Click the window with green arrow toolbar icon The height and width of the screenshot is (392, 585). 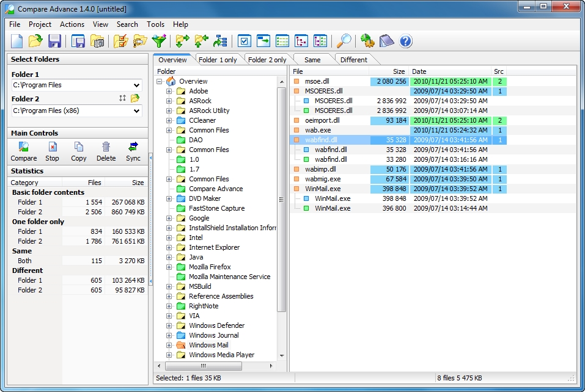point(263,41)
